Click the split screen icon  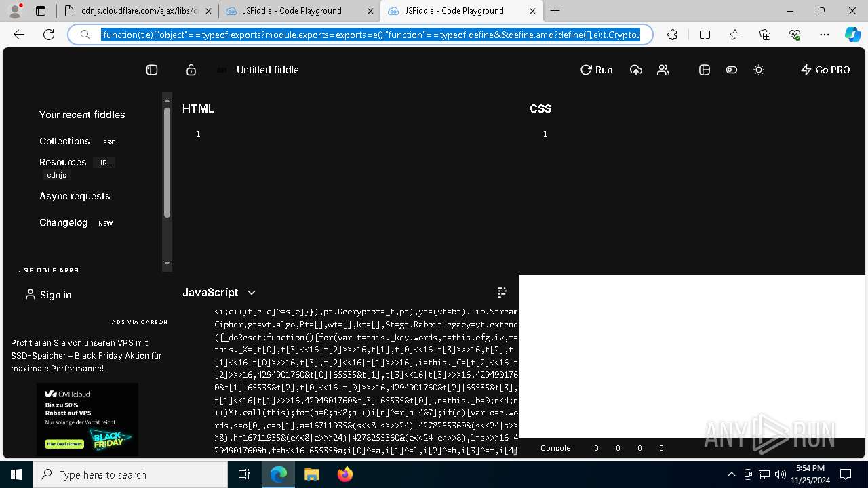pos(705,35)
